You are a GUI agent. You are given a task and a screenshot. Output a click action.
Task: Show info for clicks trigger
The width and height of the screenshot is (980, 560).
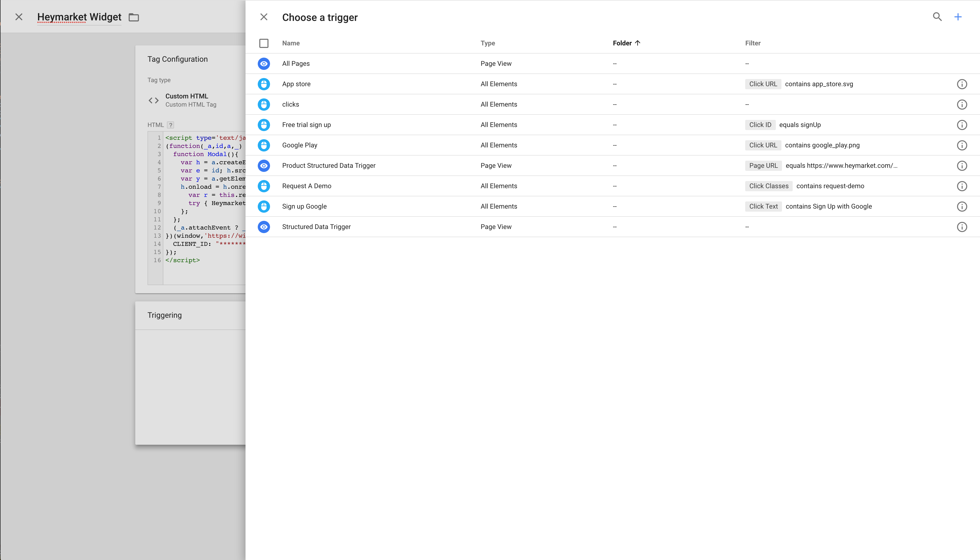point(962,104)
